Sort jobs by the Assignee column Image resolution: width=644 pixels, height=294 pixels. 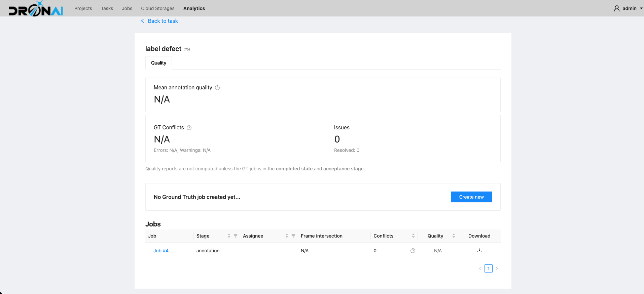[x=287, y=236]
